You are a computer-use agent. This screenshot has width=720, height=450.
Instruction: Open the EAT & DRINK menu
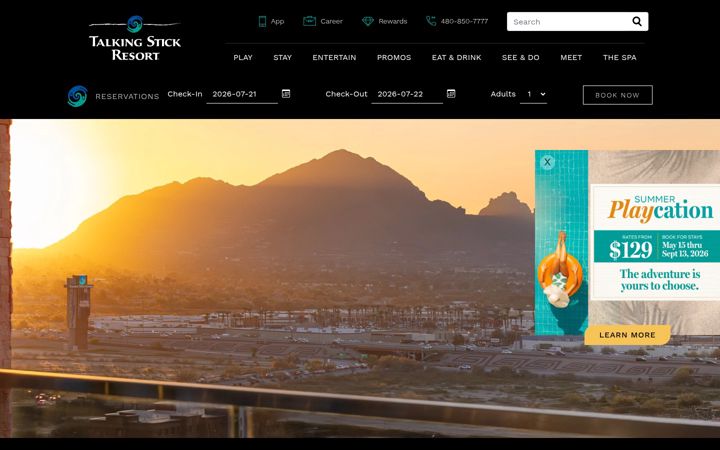(456, 57)
